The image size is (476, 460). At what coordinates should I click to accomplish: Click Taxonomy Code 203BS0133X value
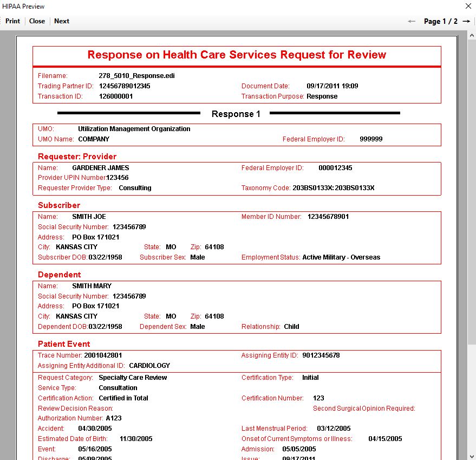coord(334,188)
